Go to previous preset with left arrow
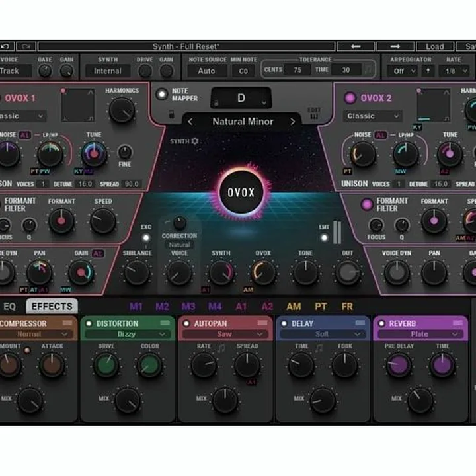The image size is (476, 476). point(356,46)
